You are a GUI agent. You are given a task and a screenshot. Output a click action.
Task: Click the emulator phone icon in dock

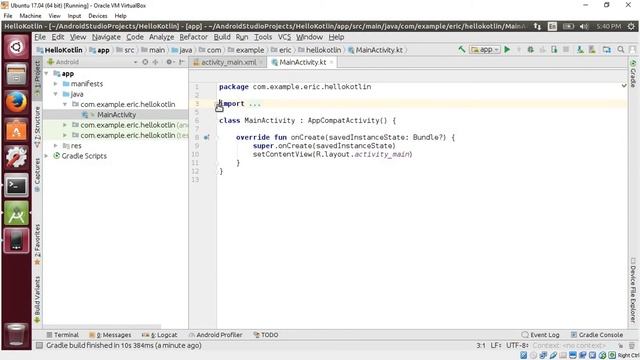pos(16,240)
